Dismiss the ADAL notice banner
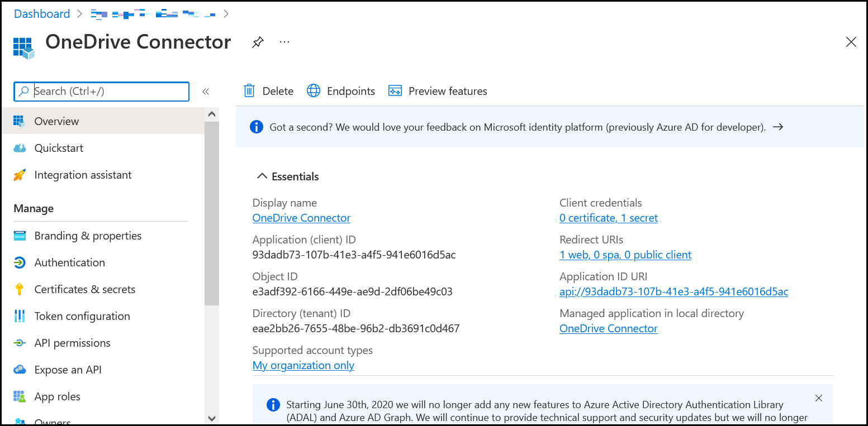 [x=819, y=398]
